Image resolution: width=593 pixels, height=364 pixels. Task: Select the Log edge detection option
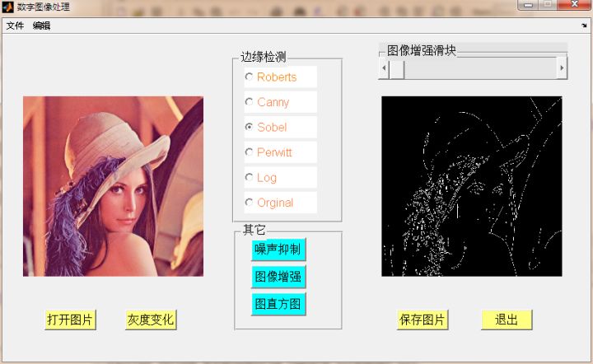coord(280,177)
